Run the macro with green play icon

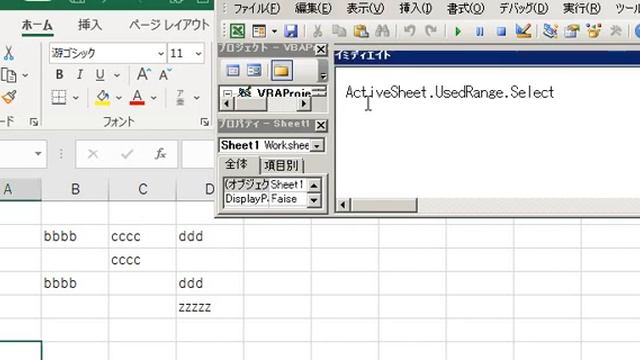tap(458, 31)
